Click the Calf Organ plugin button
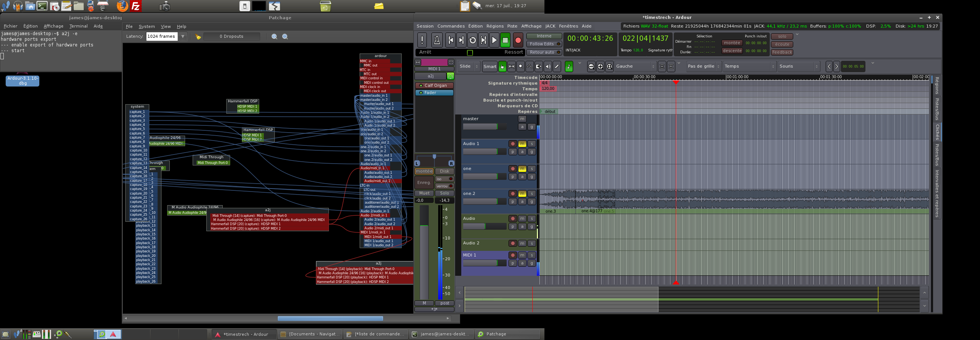Viewport: 980px width, 340px height. 434,86
